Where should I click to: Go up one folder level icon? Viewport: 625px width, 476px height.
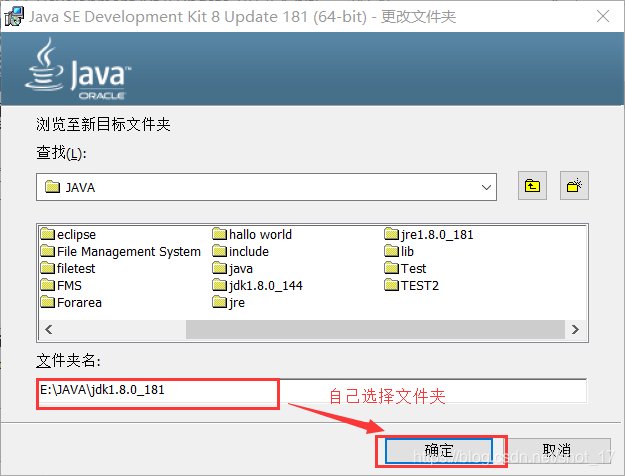[532, 186]
